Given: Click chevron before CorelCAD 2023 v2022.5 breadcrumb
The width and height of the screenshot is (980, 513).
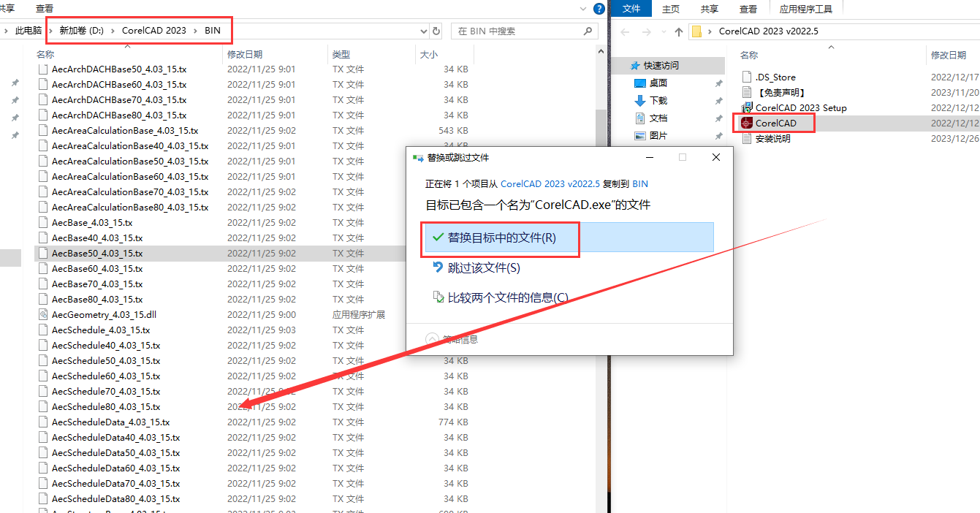Looking at the screenshot, I should point(711,31).
